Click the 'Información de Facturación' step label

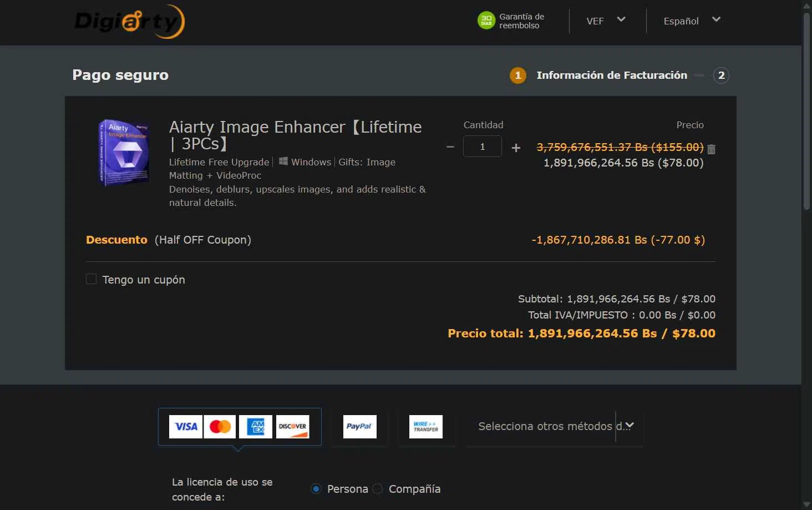click(x=612, y=75)
